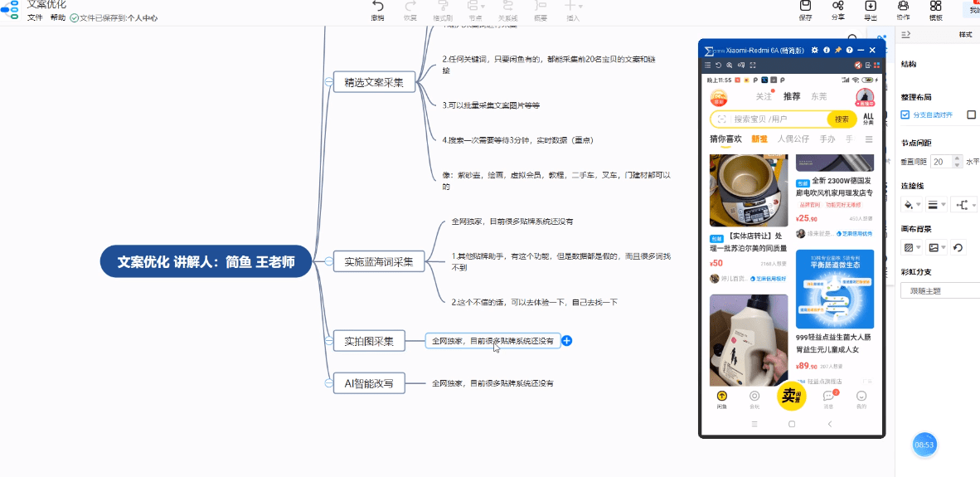Switch to the 关注 tab in the phone
This screenshot has height=477, width=980.
point(764,96)
